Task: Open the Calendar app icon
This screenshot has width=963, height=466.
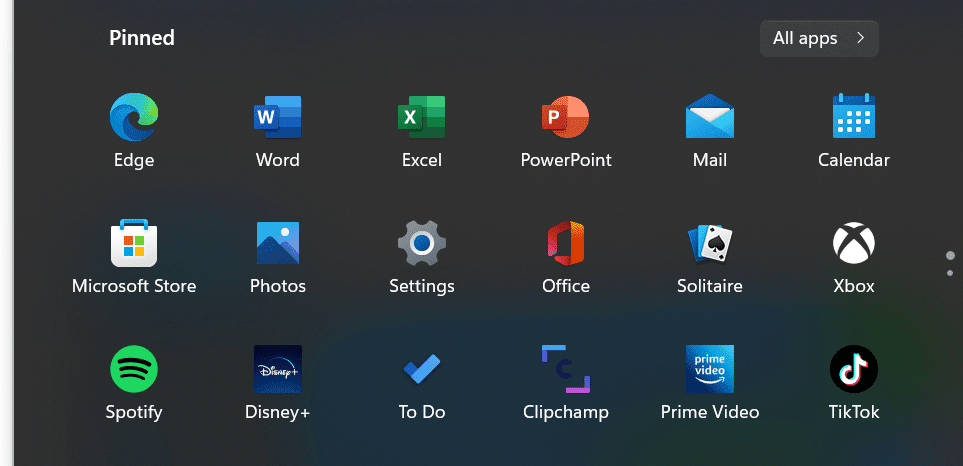Action: coord(854,116)
